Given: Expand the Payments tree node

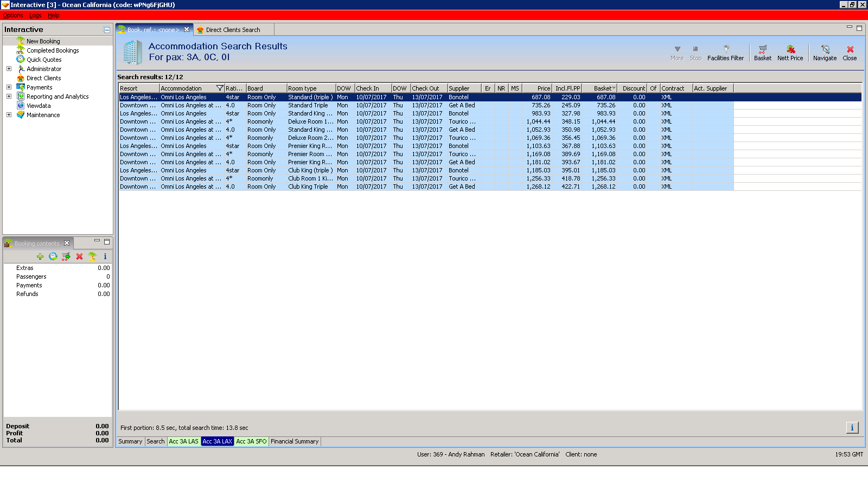Looking at the screenshot, I should pyautogui.click(x=9, y=87).
